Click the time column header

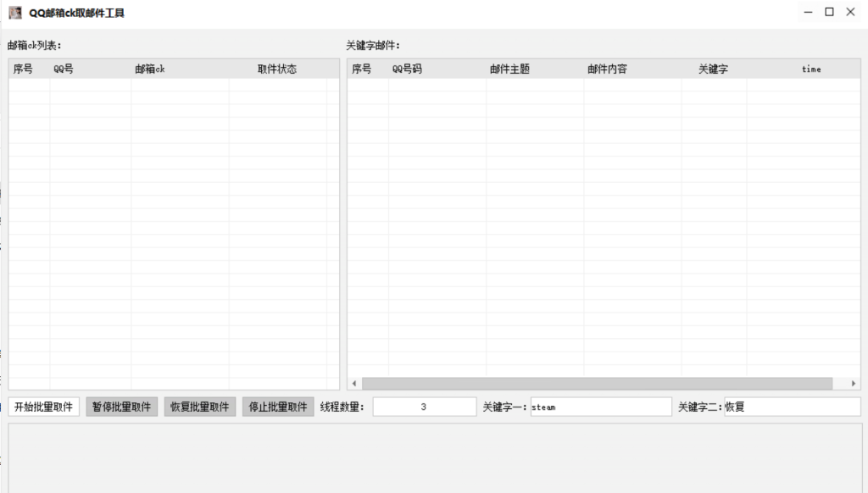click(804, 69)
